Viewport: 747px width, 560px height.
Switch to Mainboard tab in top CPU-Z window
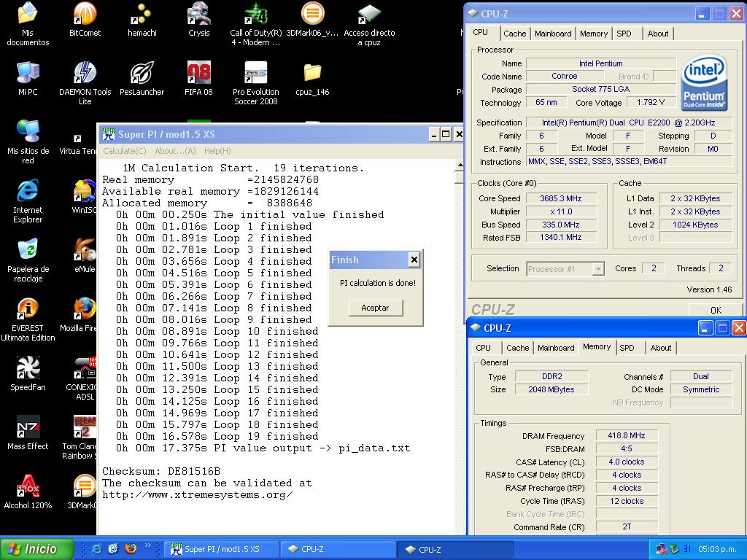(x=553, y=34)
